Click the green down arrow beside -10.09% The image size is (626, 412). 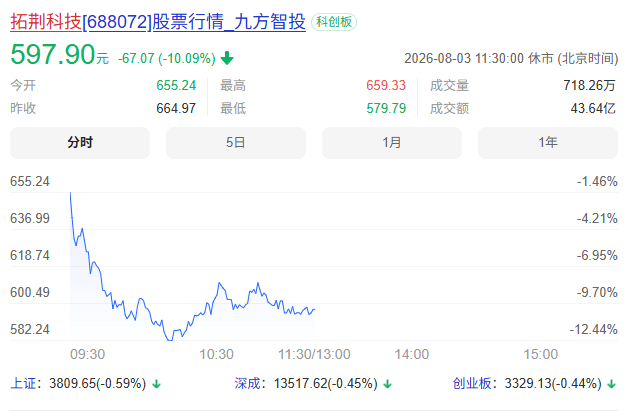click(227, 58)
